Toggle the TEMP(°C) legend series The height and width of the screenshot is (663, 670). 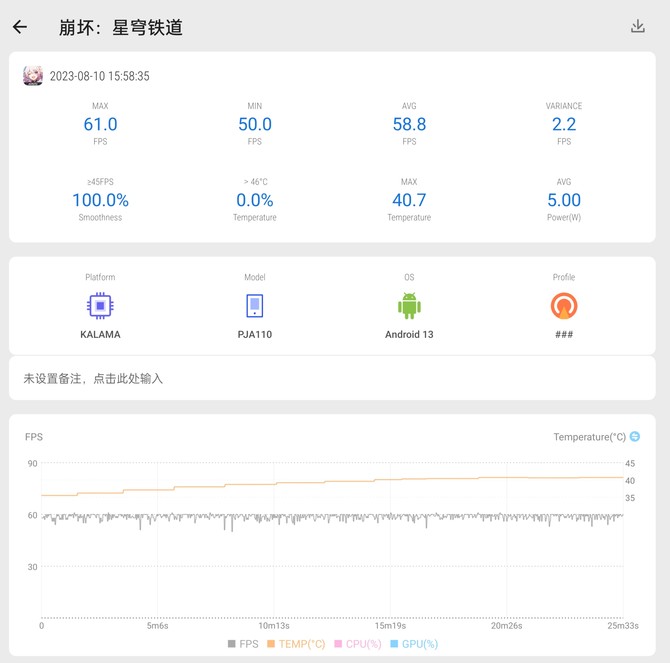point(296,644)
